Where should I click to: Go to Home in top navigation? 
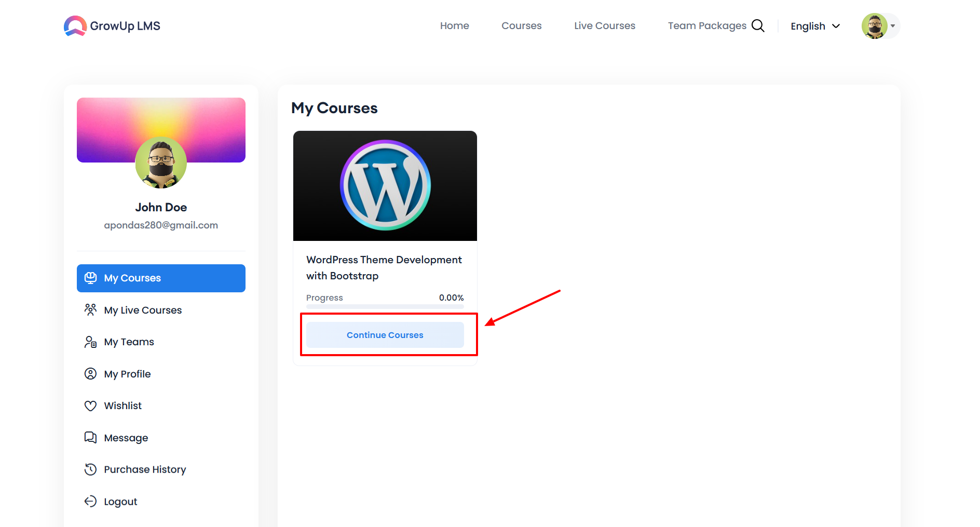pos(455,25)
